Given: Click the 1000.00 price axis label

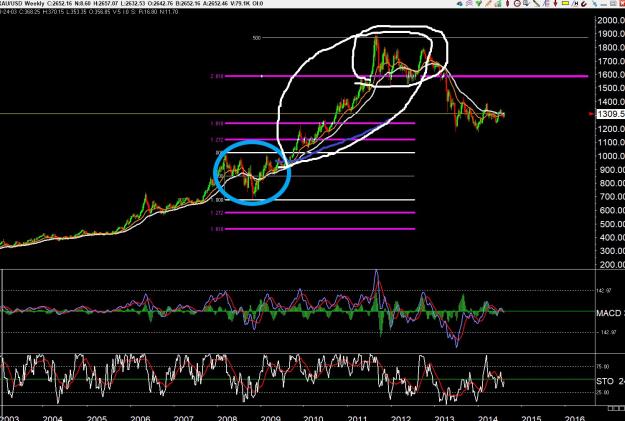Looking at the screenshot, I should point(611,156).
